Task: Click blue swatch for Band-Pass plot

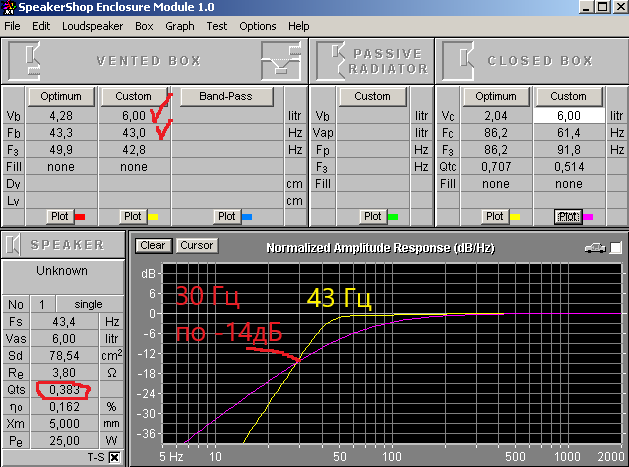Action: 247,217
